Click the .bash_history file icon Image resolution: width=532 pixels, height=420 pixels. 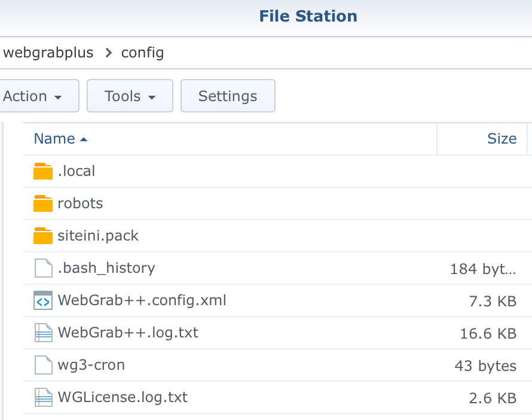[x=44, y=268]
